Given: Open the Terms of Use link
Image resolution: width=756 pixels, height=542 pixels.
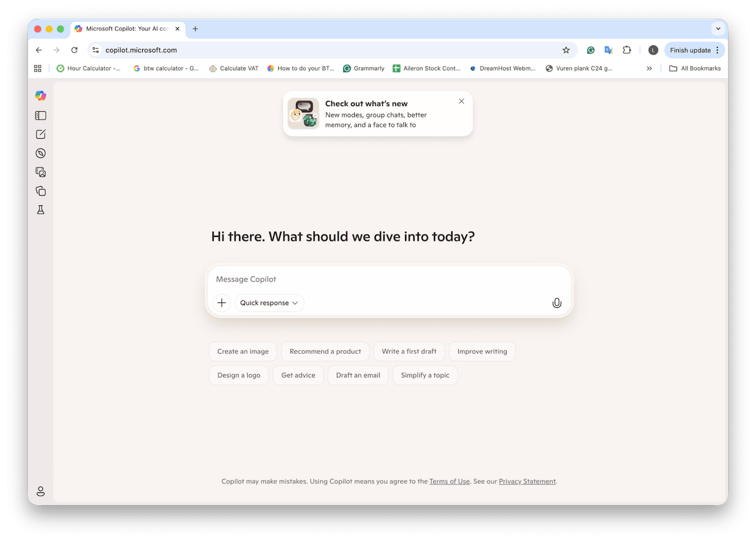Looking at the screenshot, I should pos(449,481).
